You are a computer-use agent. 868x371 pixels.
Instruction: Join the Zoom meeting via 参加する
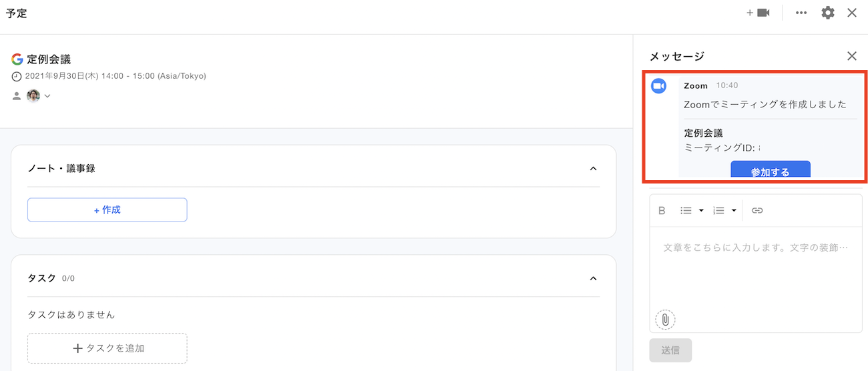click(770, 171)
